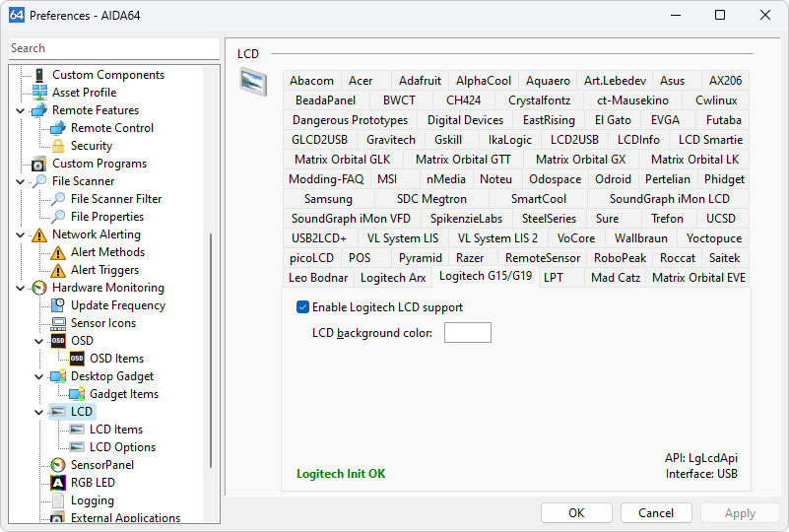Open the SteelSeries tab
The image size is (789, 532).
[x=549, y=219]
